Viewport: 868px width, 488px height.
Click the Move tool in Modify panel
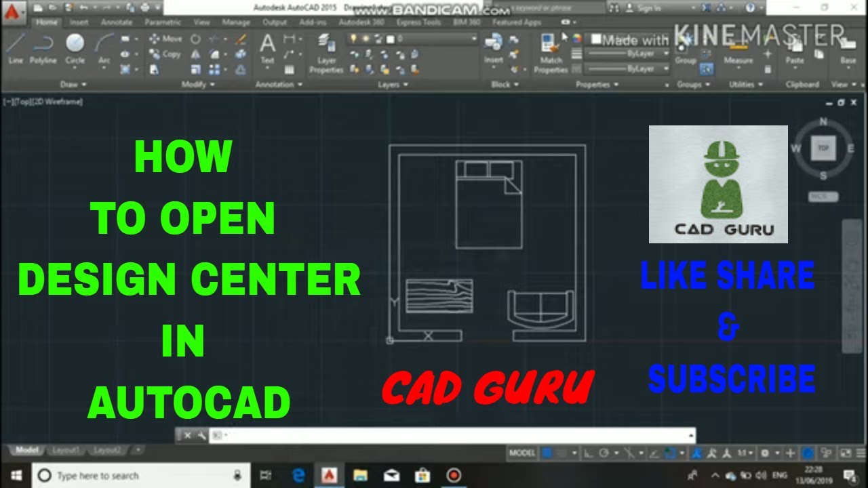click(165, 39)
